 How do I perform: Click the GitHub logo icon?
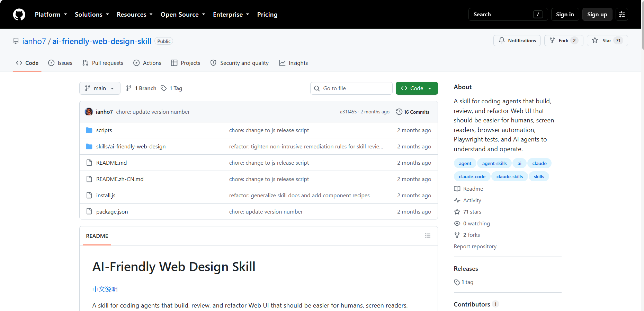[19, 15]
